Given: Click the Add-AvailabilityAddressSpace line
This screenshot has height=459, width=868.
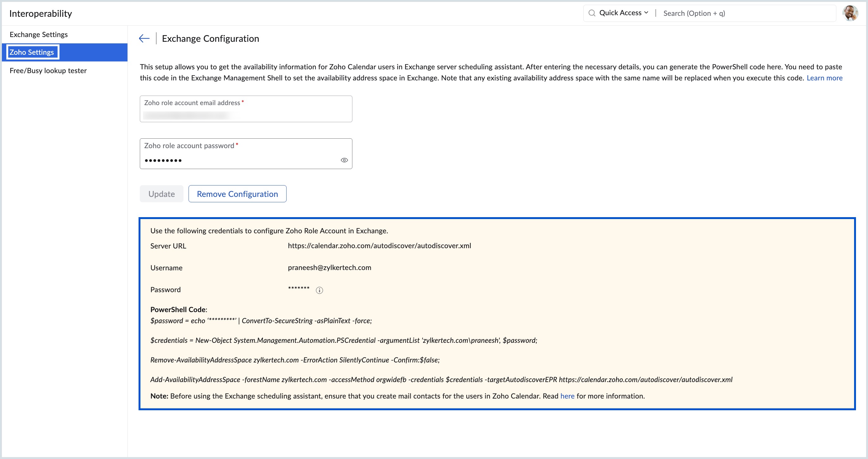Looking at the screenshot, I should [441, 380].
